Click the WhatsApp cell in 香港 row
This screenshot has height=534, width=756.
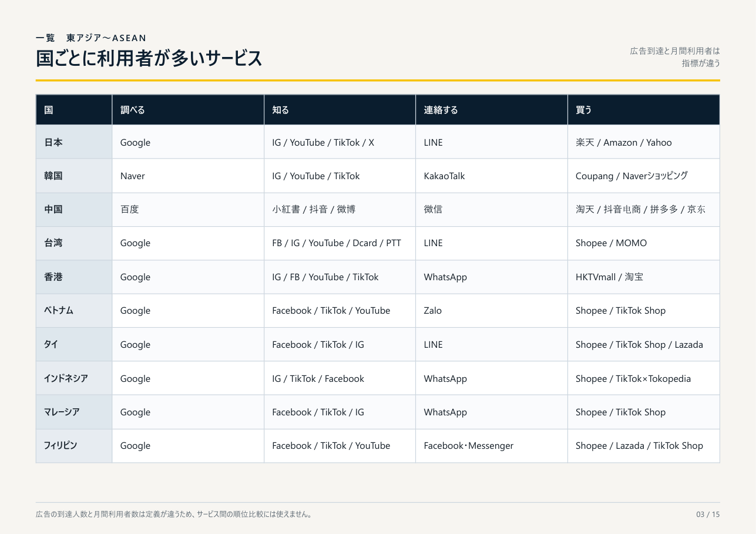pyautogui.click(x=492, y=277)
